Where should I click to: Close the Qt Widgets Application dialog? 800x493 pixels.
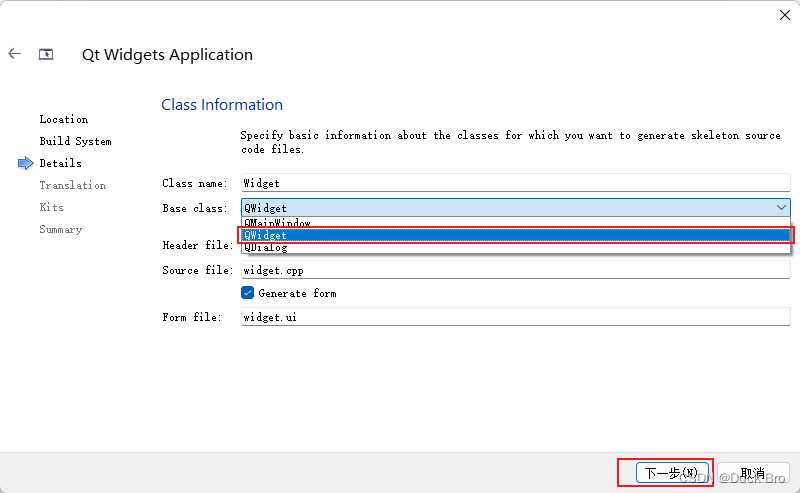785,15
